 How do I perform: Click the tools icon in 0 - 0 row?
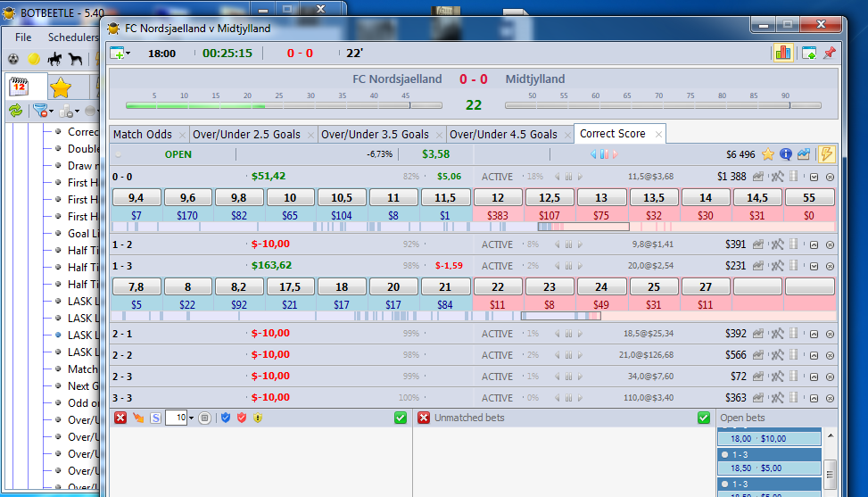pos(777,177)
